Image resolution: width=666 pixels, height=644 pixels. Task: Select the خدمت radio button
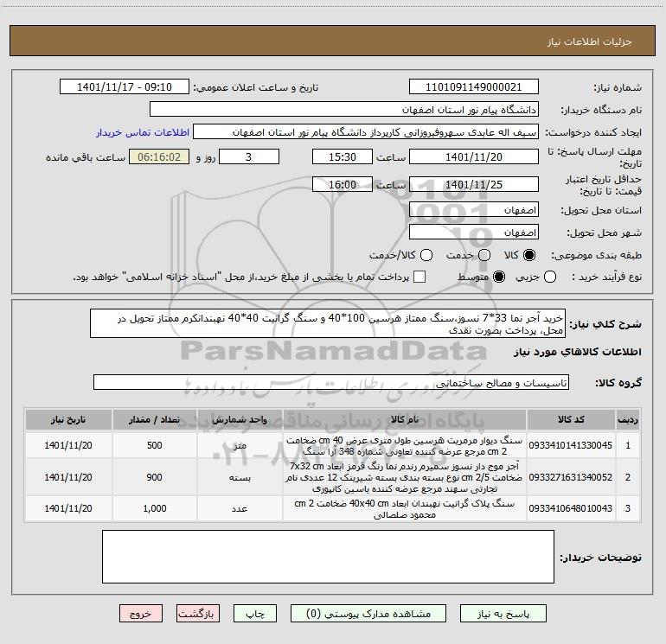pyautogui.click(x=484, y=255)
